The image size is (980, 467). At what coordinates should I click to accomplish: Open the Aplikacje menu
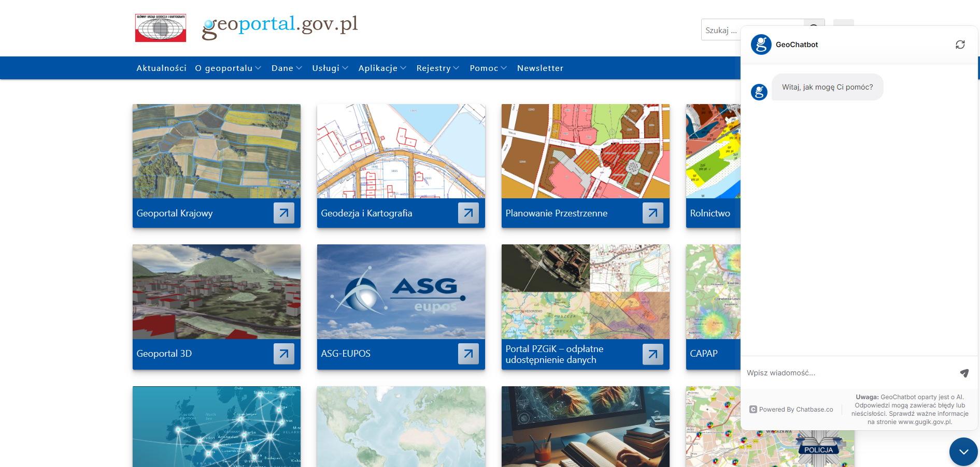click(382, 68)
